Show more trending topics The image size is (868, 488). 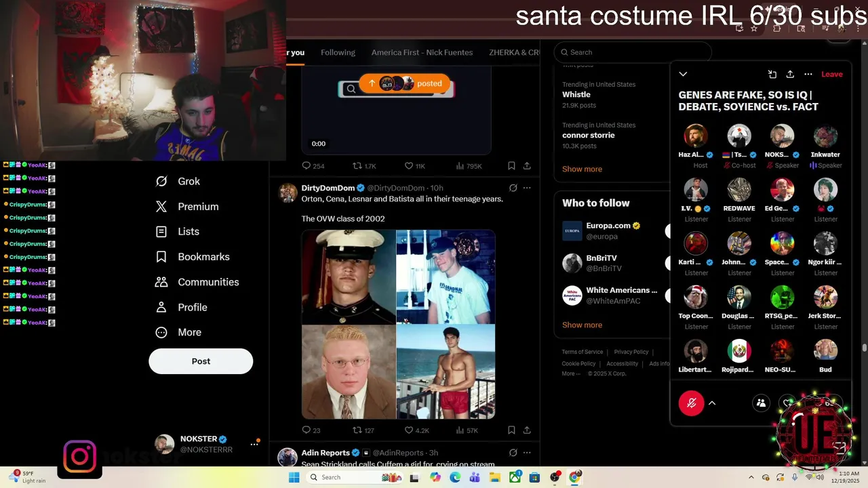tap(582, 169)
